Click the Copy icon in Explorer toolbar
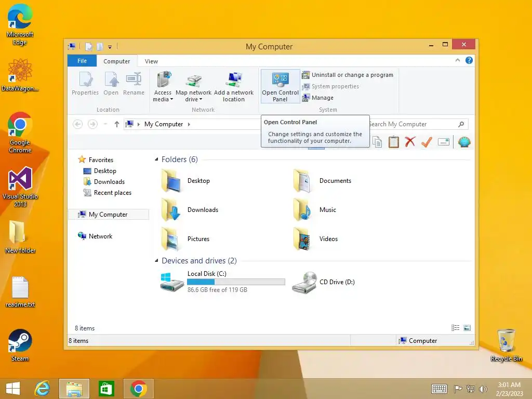 click(x=377, y=142)
